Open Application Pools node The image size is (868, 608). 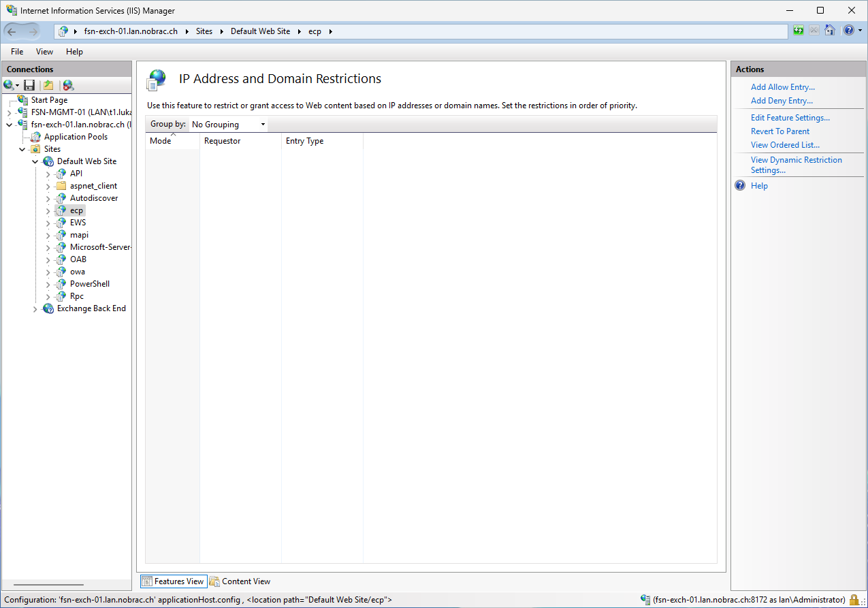click(x=76, y=137)
